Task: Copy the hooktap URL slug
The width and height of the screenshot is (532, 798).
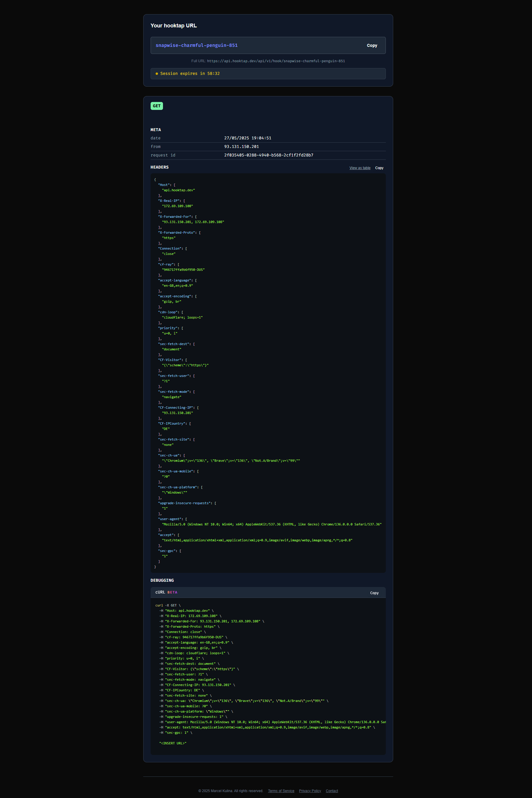Action: (x=372, y=45)
